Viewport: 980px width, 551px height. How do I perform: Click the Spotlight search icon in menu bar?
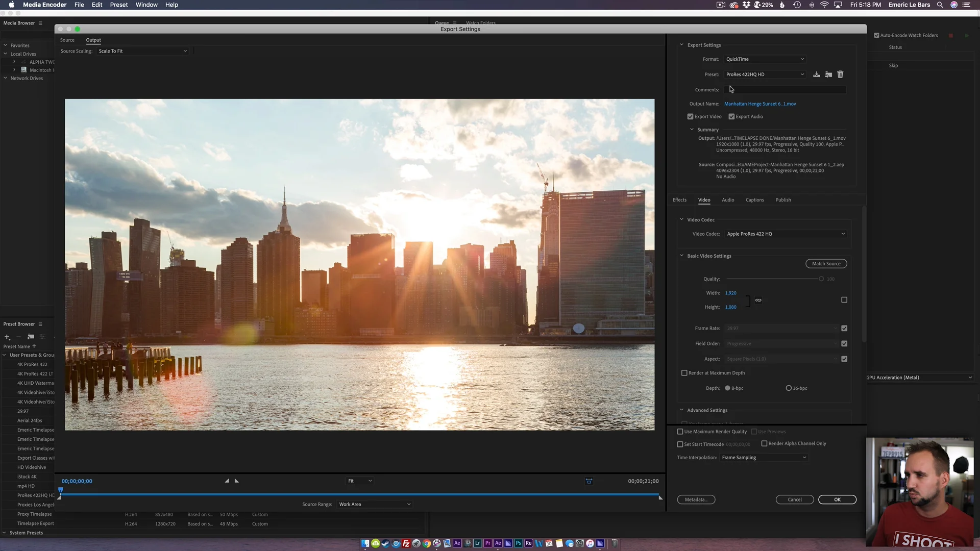940,5
